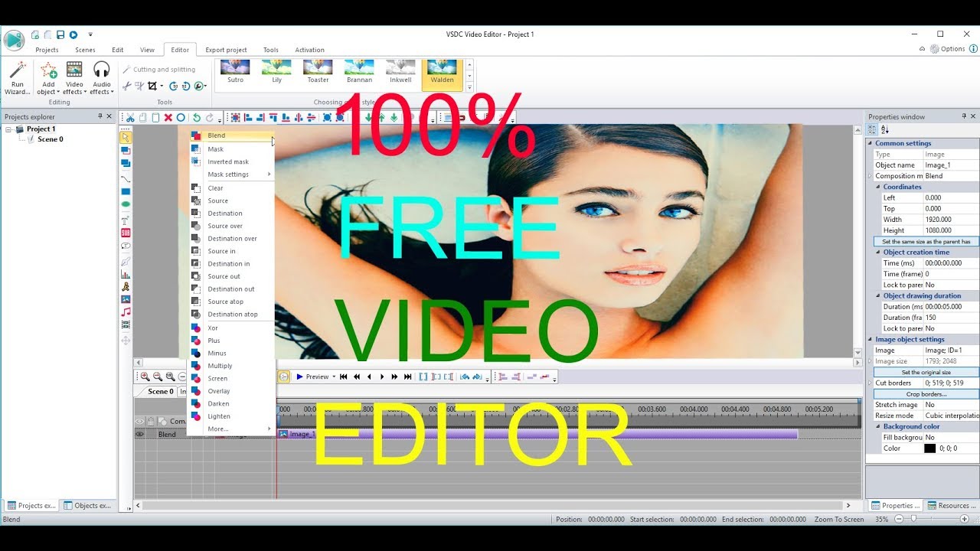Screen dimensions: 980x551
Task: Open Options in top right
Action: click(948, 49)
